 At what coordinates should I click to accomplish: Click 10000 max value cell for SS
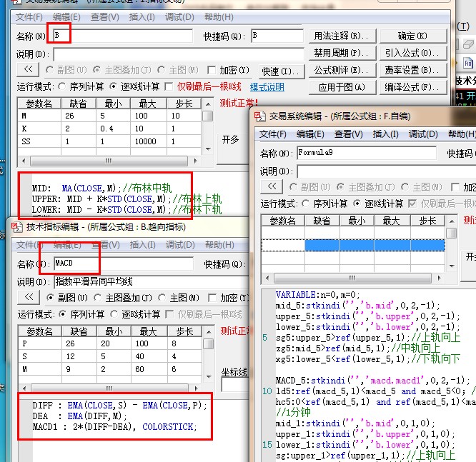(149, 141)
